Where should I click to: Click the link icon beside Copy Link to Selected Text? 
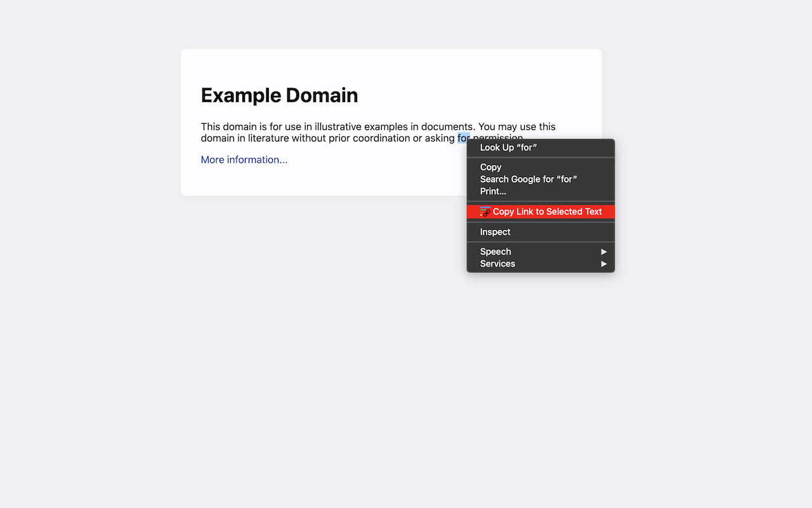(x=485, y=211)
